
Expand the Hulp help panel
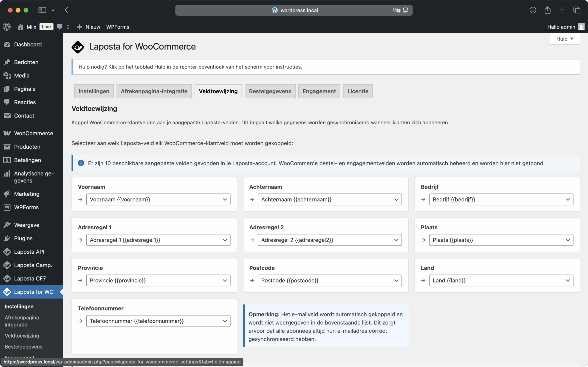pyautogui.click(x=565, y=39)
